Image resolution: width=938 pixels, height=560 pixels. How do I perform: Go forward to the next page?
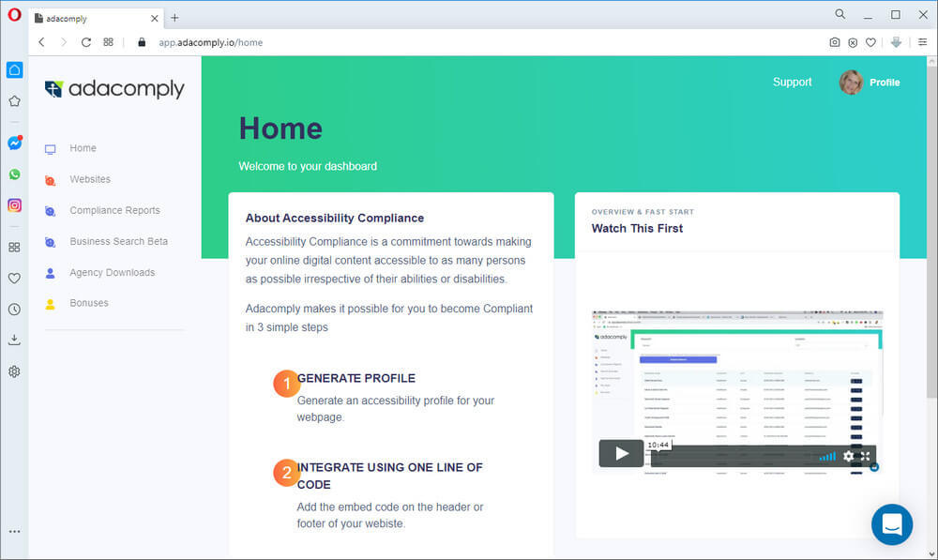64,42
